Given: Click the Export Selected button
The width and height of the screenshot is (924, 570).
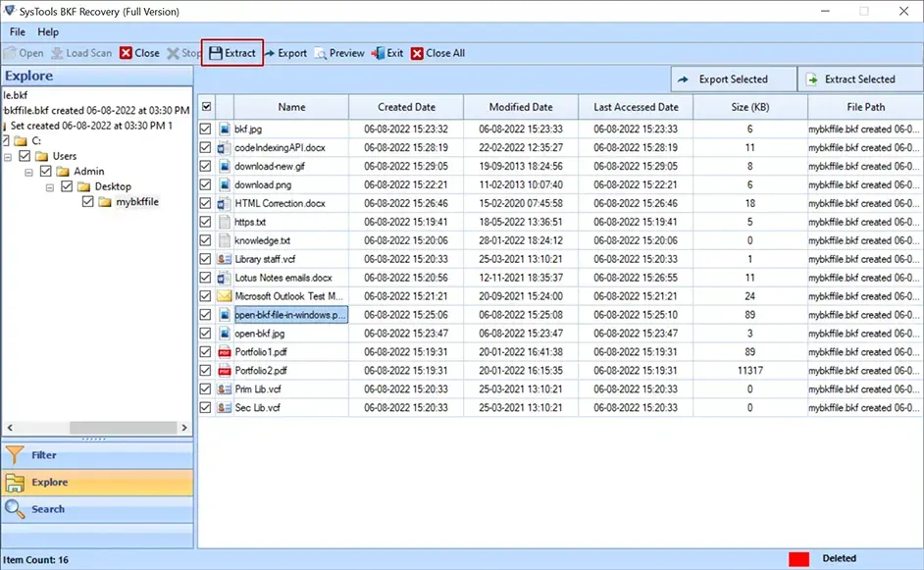Looking at the screenshot, I should (734, 79).
